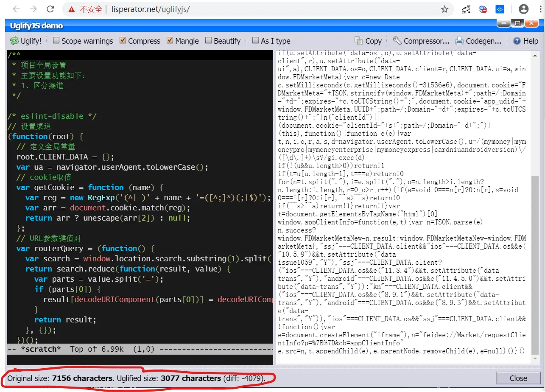Click the Close button at bottom right

pyautogui.click(x=518, y=378)
